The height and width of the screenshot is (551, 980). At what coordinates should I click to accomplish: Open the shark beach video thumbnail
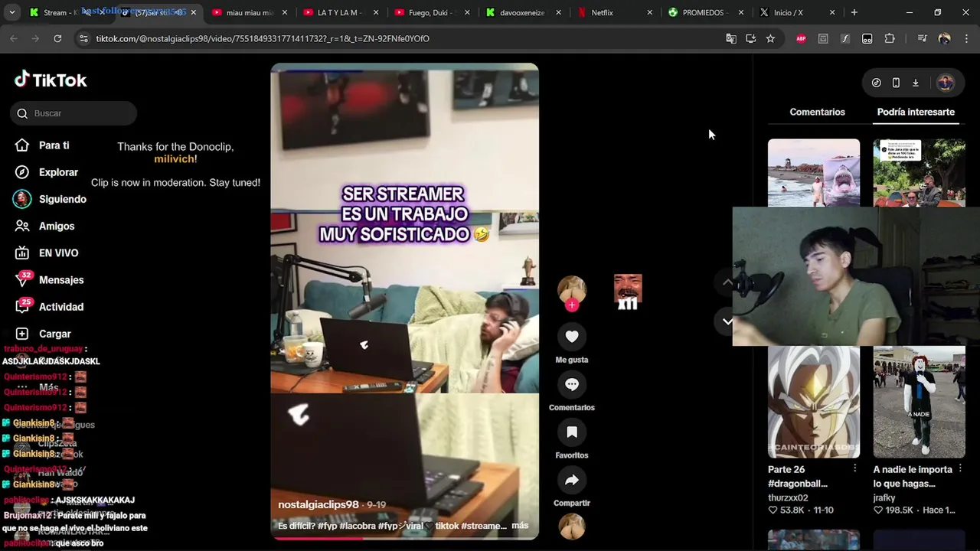[814, 173]
